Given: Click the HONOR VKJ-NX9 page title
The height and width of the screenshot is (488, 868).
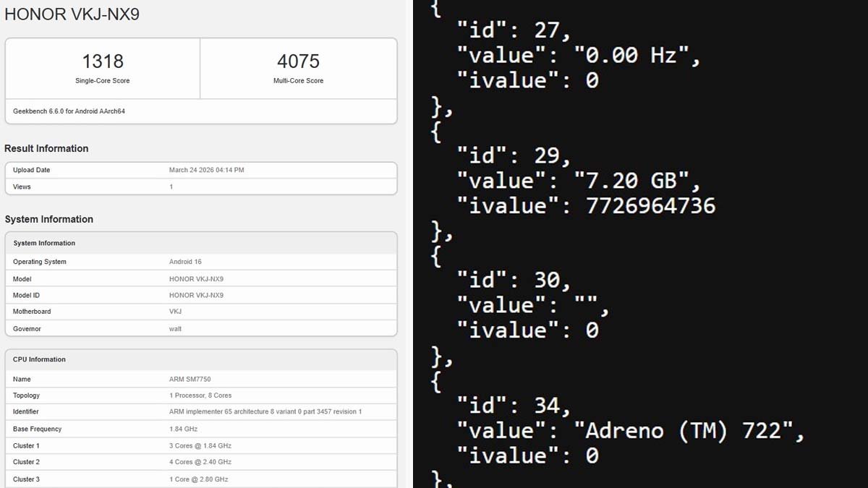Looking at the screenshot, I should [72, 14].
